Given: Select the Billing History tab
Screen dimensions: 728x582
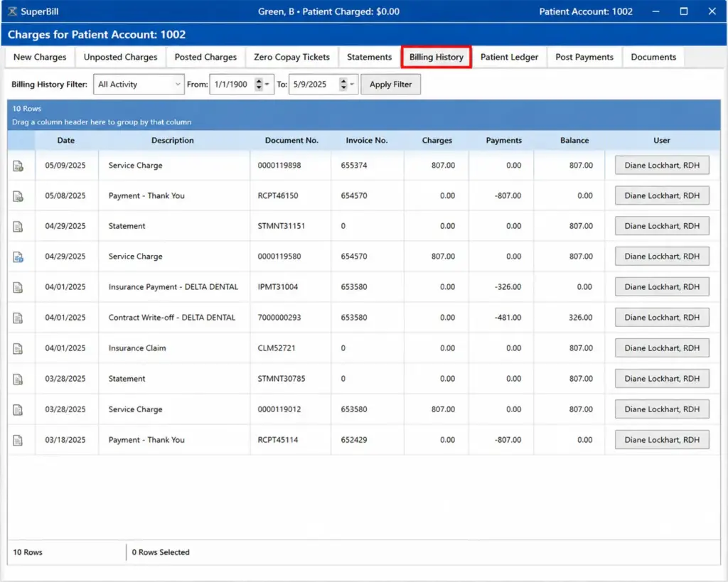Looking at the screenshot, I should [437, 57].
